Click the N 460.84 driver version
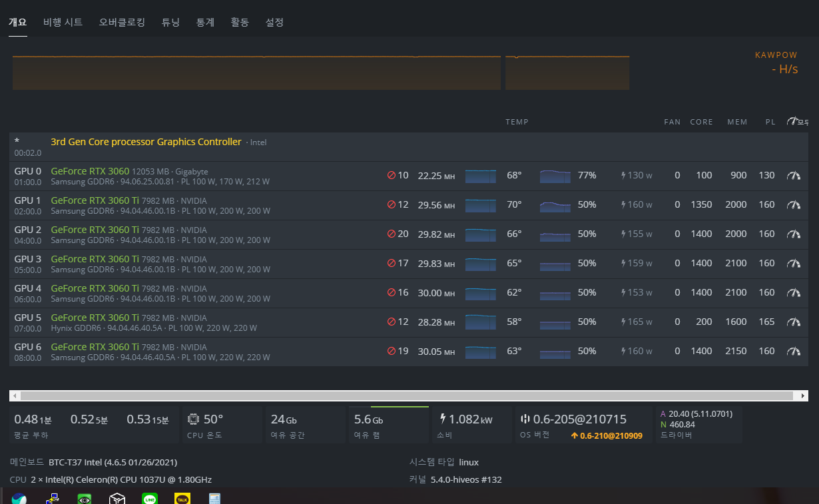 [677, 425]
